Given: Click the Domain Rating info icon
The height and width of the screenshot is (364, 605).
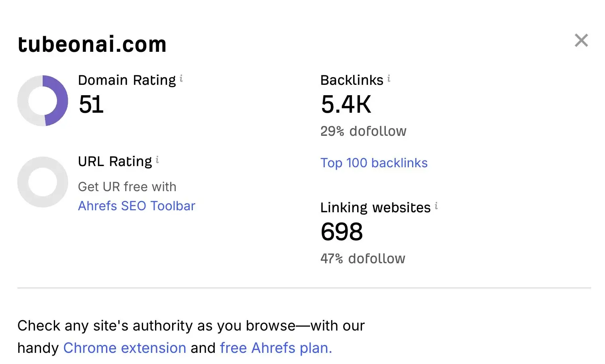Looking at the screenshot, I should [181, 78].
